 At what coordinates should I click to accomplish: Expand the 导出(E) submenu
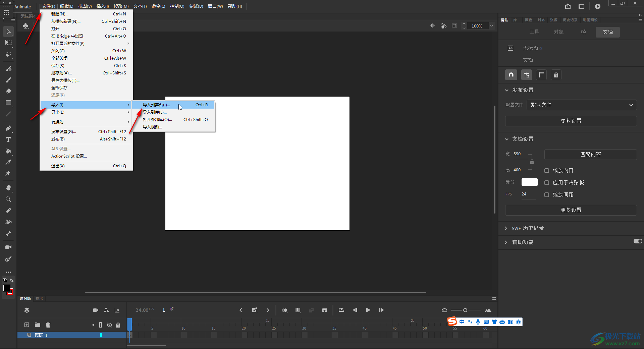[86, 112]
